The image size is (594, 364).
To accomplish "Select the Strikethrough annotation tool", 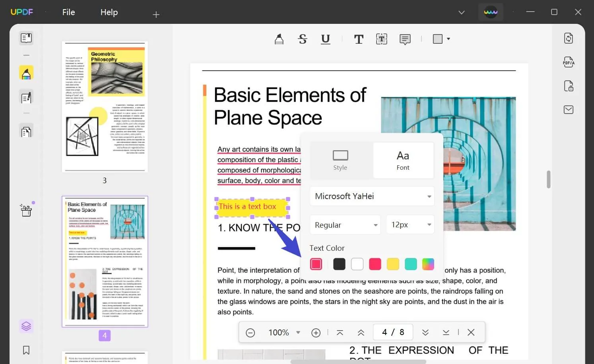I will [303, 39].
